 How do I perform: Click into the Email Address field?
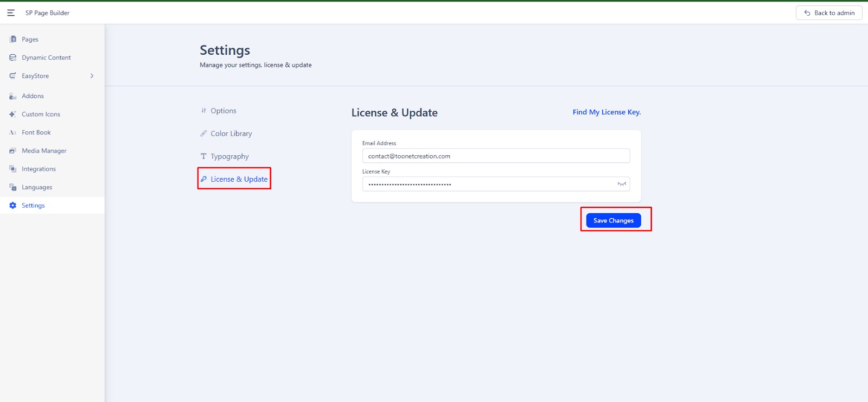coord(496,156)
